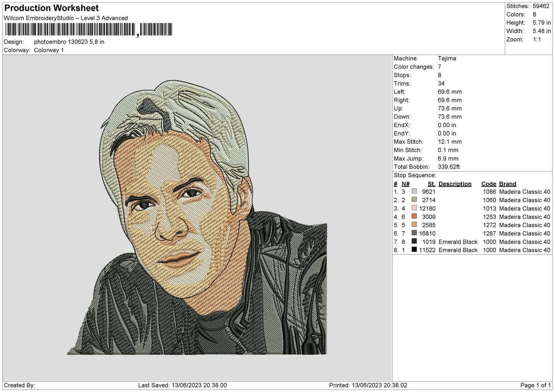Click the color swatch for code 1013

(x=414, y=208)
